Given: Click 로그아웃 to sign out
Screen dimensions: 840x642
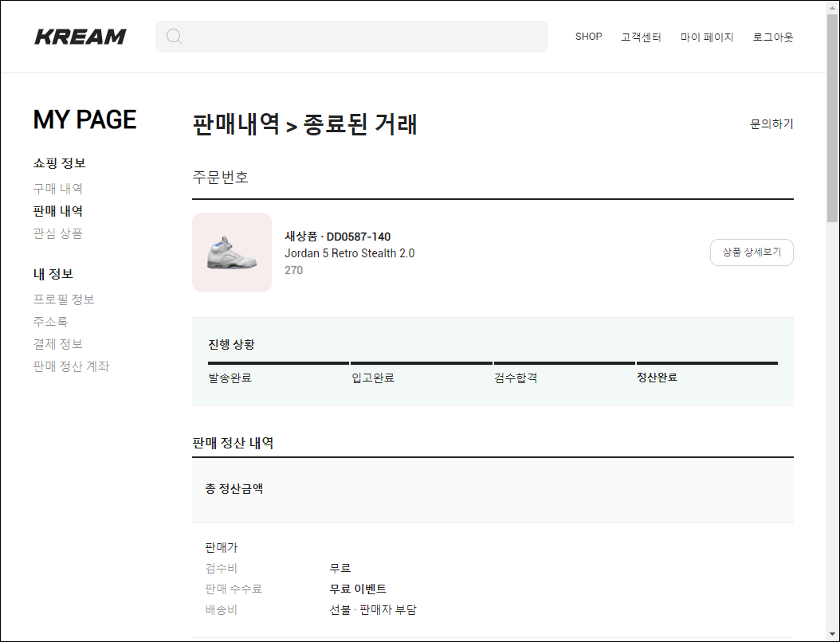Looking at the screenshot, I should click(772, 37).
